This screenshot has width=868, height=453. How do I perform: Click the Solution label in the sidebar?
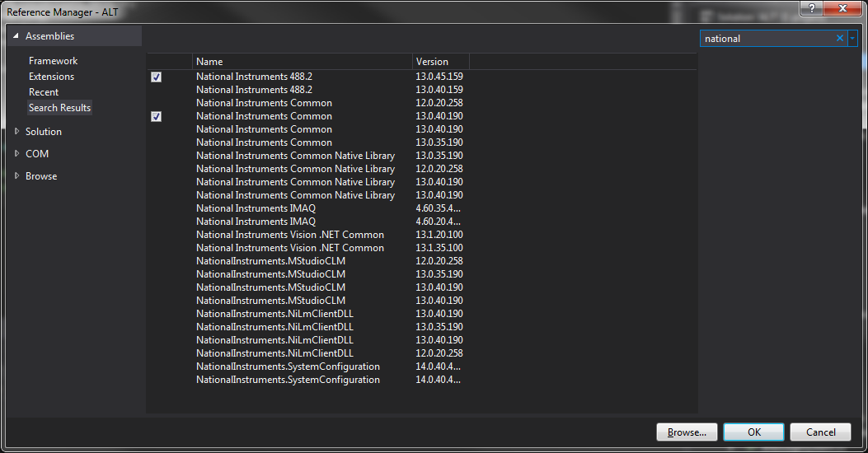pos(43,132)
